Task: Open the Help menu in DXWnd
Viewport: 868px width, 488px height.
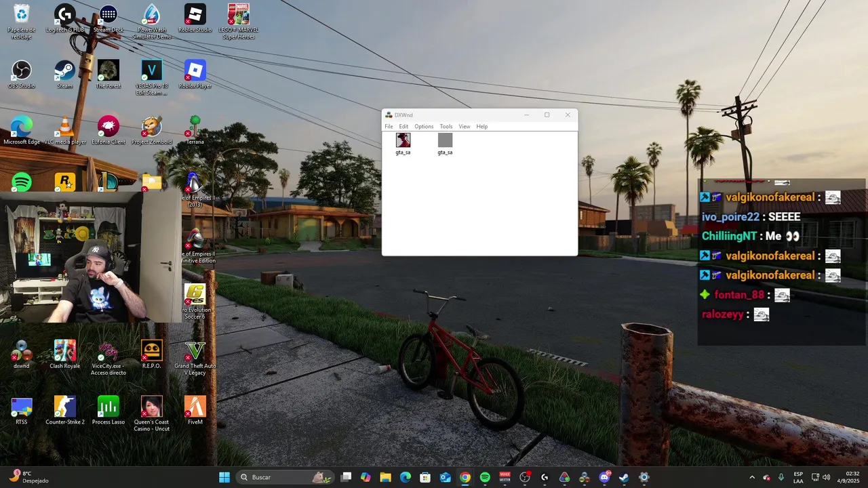Action: pos(481,127)
